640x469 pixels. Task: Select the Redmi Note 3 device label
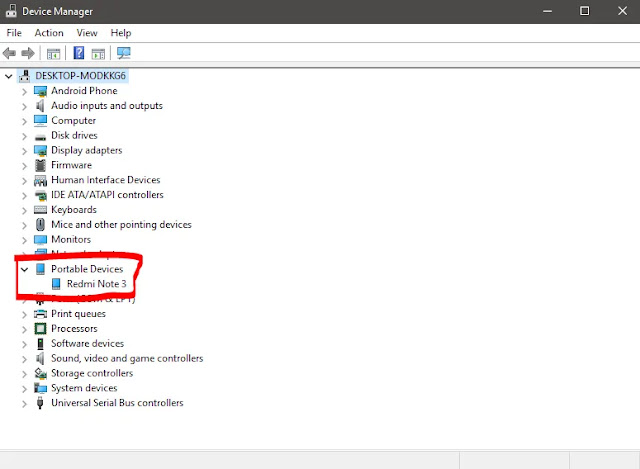click(97, 284)
